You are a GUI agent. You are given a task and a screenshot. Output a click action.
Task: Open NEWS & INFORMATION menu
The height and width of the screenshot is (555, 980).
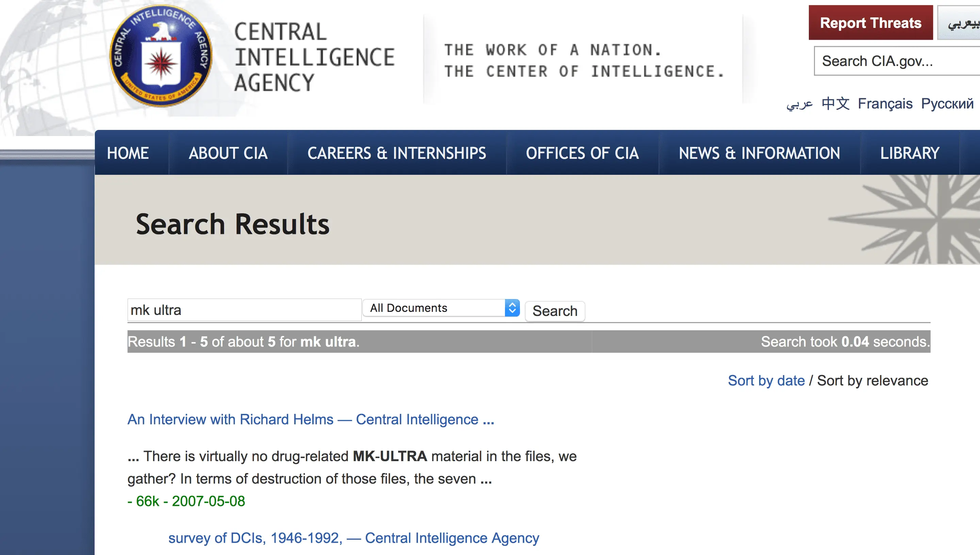pos(759,153)
